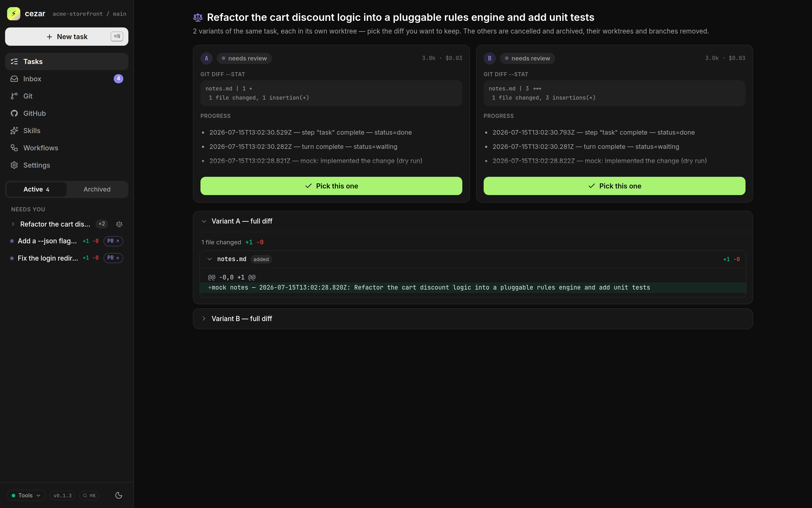Screen dimensions: 812x508
Task: Click the Tasks checklist icon
Action: tap(14, 61)
